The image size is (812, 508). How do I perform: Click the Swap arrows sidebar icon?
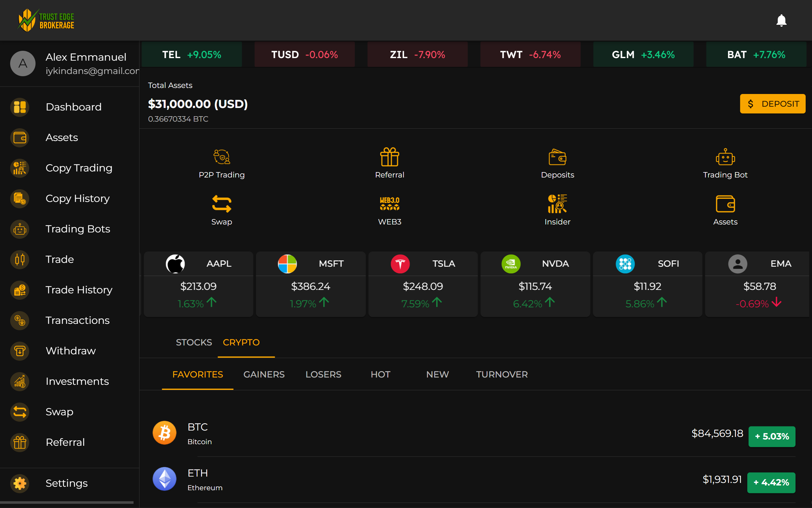coord(20,412)
